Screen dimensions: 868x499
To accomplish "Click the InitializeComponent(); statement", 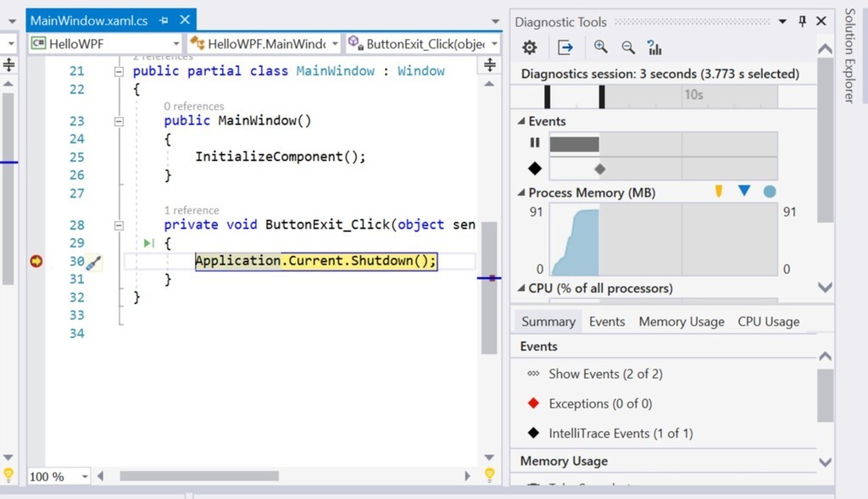I will coord(280,157).
